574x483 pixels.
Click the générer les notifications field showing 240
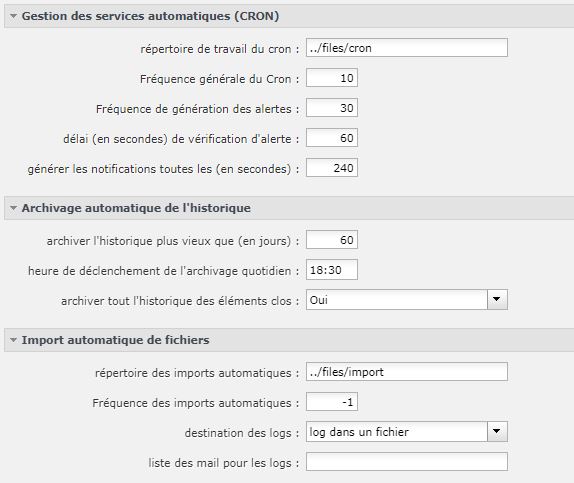pos(332,168)
